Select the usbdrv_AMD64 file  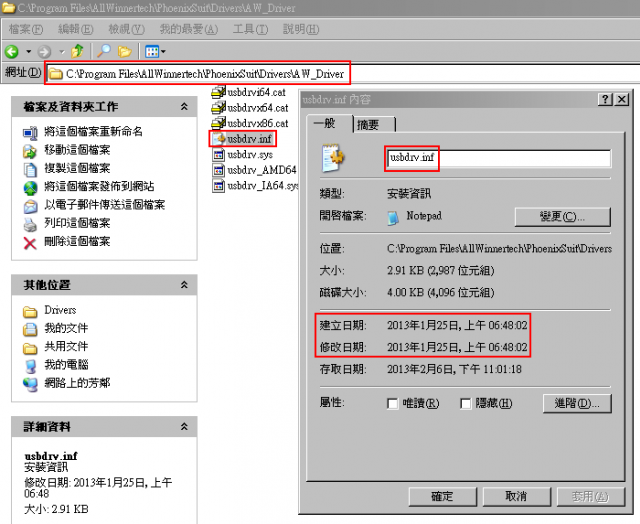(x=254, y=170)
